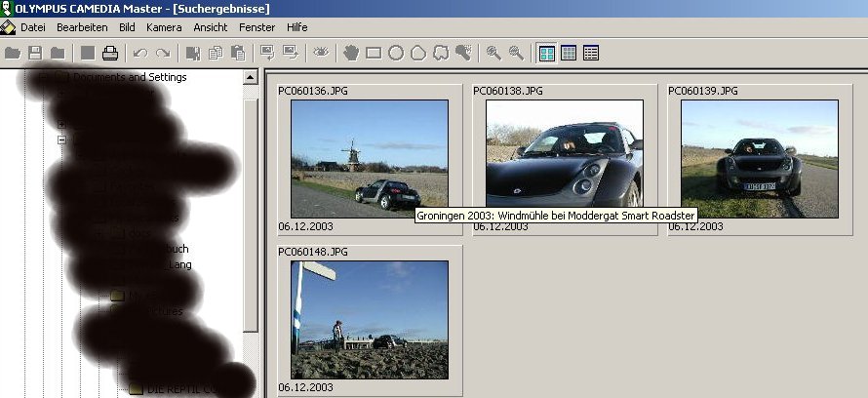Viewport: 868px width, 398px height.
Task: Open the Ansicht menu
Action: (210, 27)
